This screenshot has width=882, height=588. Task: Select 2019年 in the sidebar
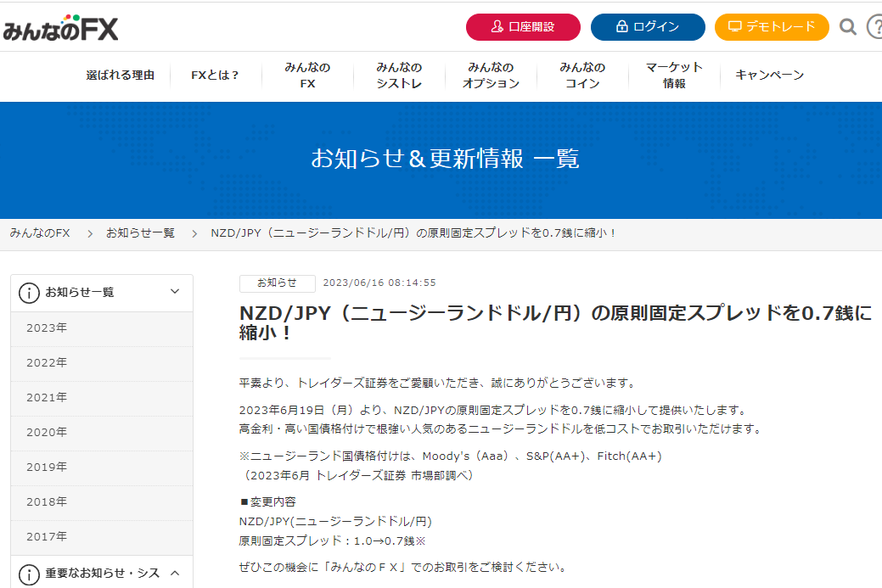coord(102,468)
